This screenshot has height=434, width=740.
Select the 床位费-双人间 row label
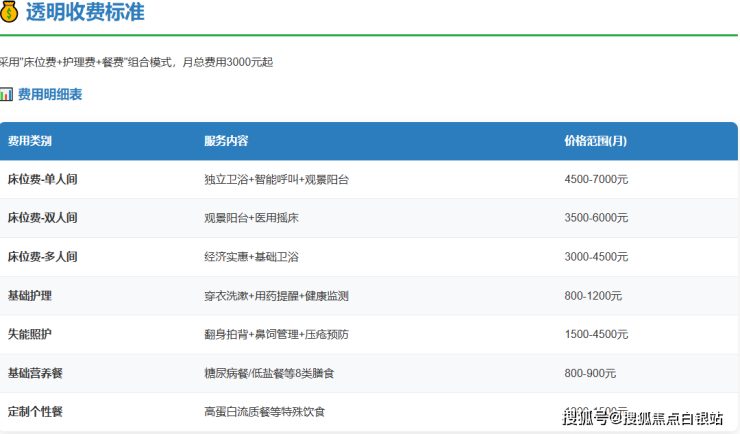[42, 218]
